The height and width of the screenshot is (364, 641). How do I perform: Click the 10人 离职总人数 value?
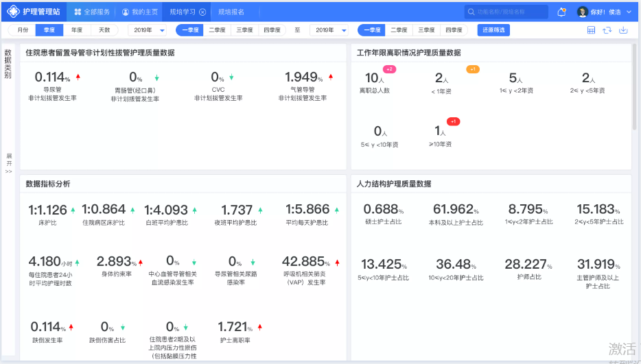(x=375, y=77)
